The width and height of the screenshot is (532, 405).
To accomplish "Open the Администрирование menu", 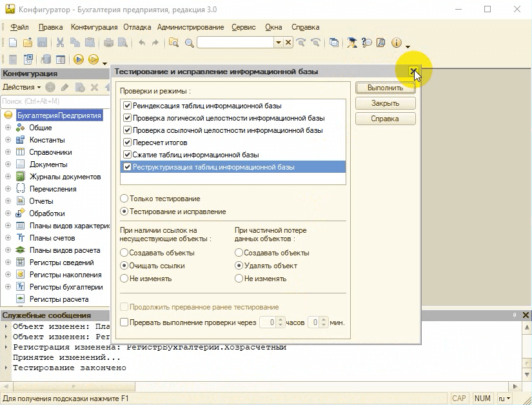I will (x=191, y=27).
